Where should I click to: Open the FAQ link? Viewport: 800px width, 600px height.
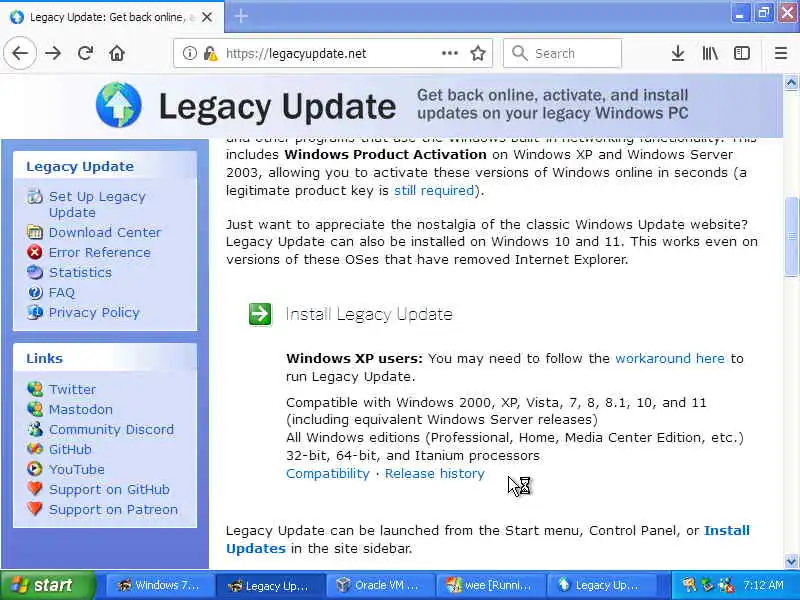click(x=62, y=292)
